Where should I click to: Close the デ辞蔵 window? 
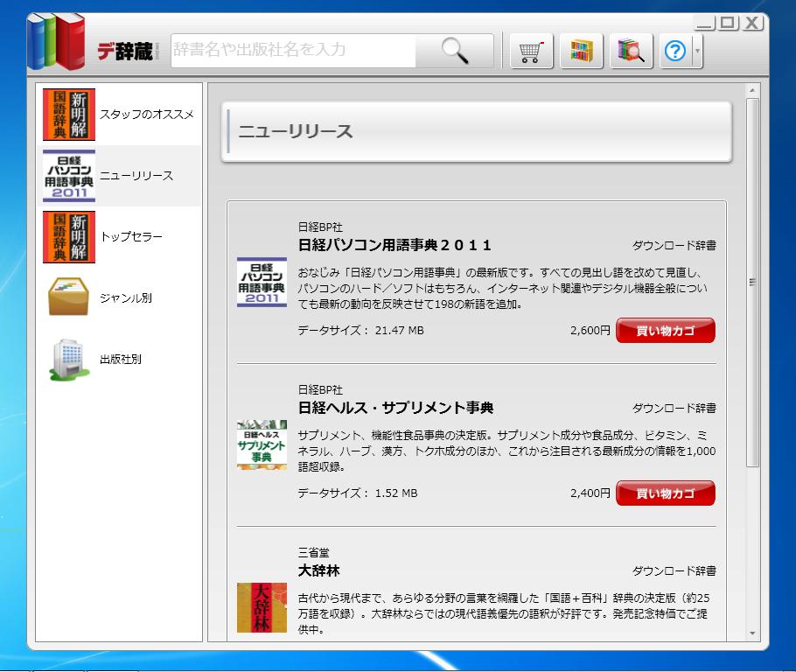click(x=752, y=24)
